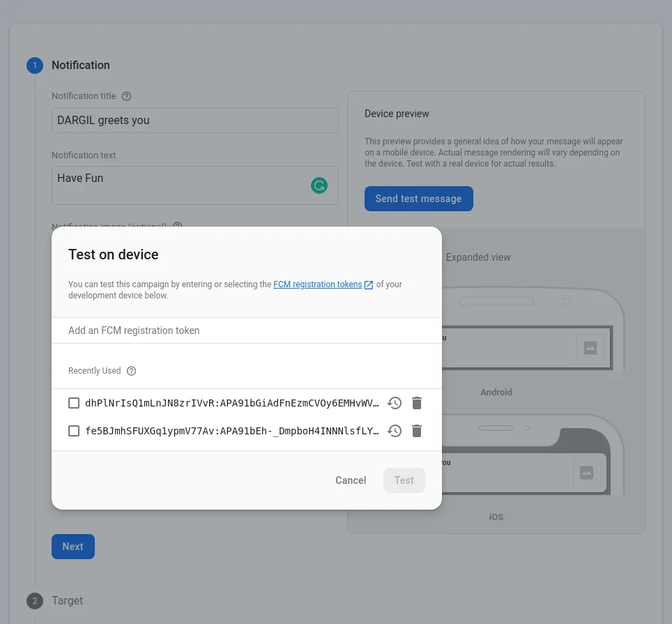
Task: Click the history icon beside the first token
Action: click(395, 403)
